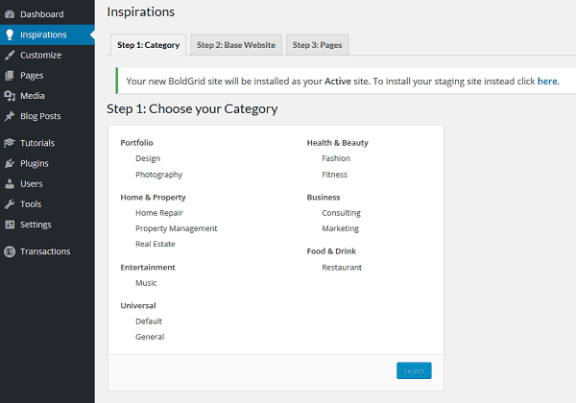Click the Entertainment group heading

pyautogui.click(x=148, y=267)
